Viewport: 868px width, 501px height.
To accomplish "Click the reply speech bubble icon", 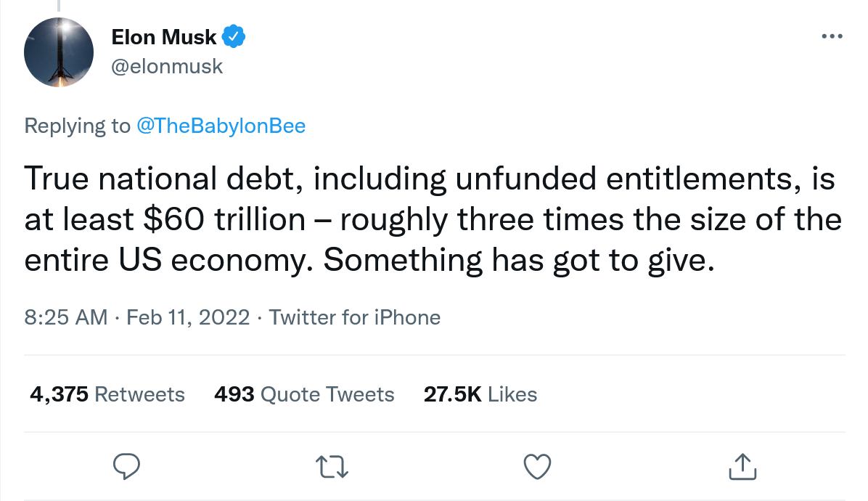I will tap(126, 465).
